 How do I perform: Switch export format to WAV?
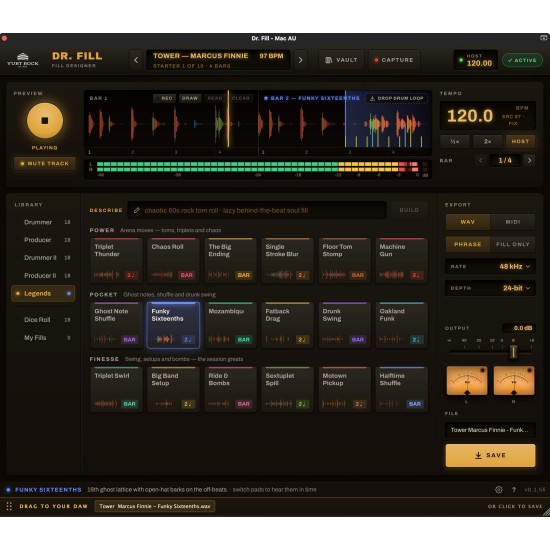pos(468,222)
